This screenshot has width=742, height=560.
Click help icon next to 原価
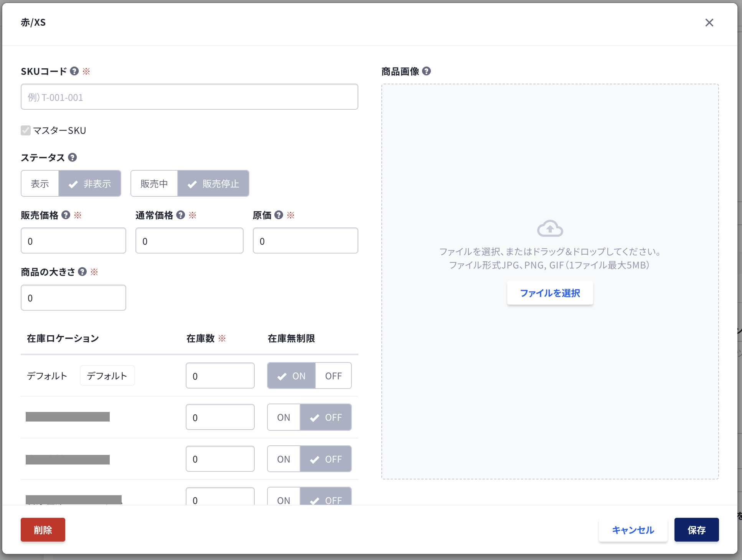(279, 215)
